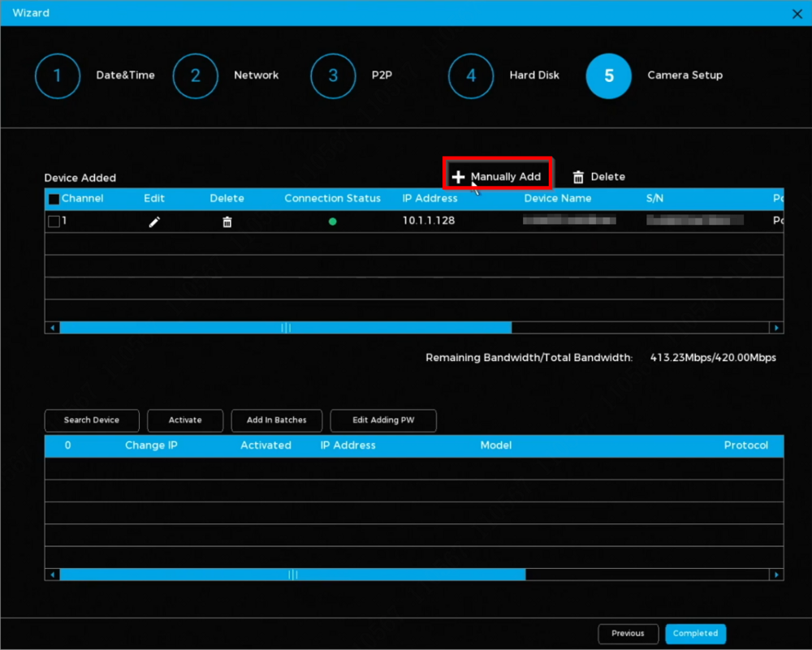
Task: Click right arrow of lower search table scrollbar
Action: click(777, 575)
